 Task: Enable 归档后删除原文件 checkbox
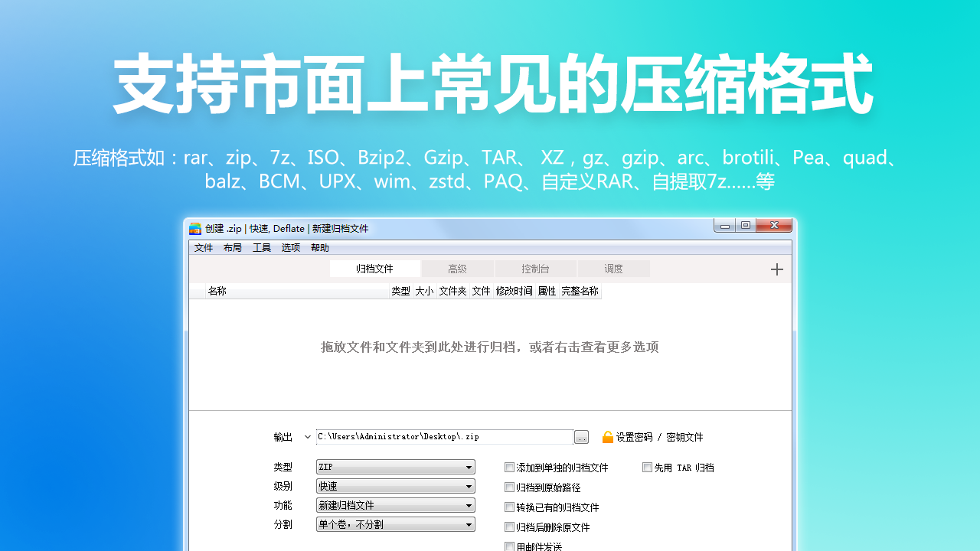509,527
